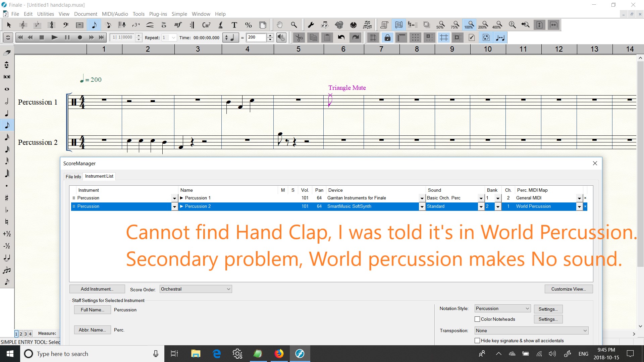Switch to the File Info tab

pyautogui.click(x=73, y=177)
